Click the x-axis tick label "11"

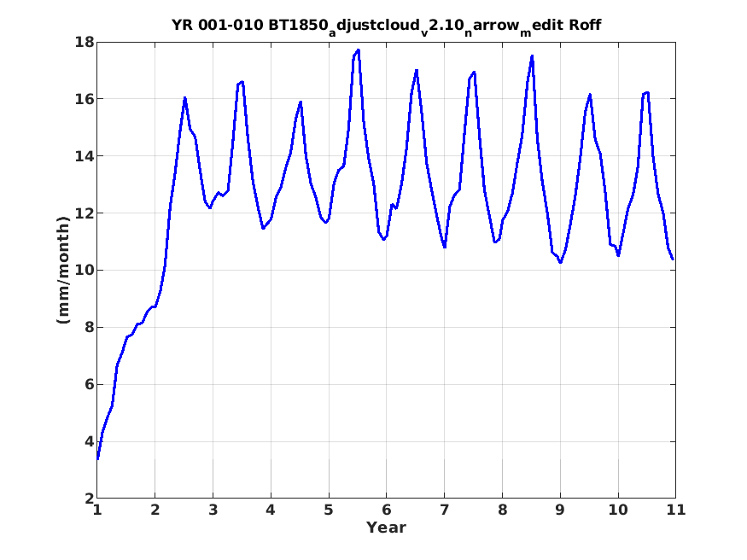[675, 510]
